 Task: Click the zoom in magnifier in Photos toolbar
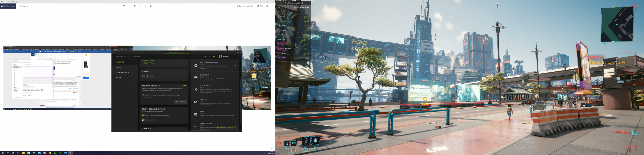coord(124,6)
